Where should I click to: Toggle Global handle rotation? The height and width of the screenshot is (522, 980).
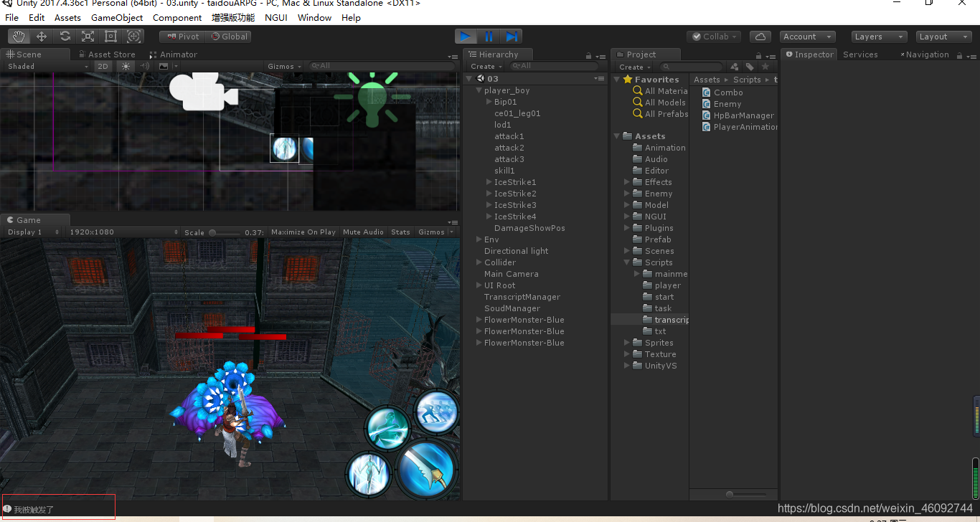228,37
